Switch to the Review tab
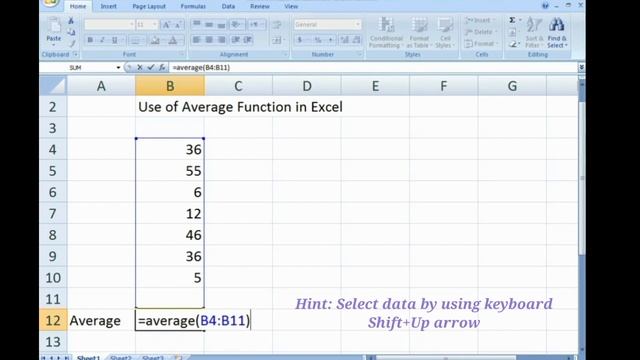The height and width of the screenshot is (360, 640). pyautogui.click(x=260, y=6)
